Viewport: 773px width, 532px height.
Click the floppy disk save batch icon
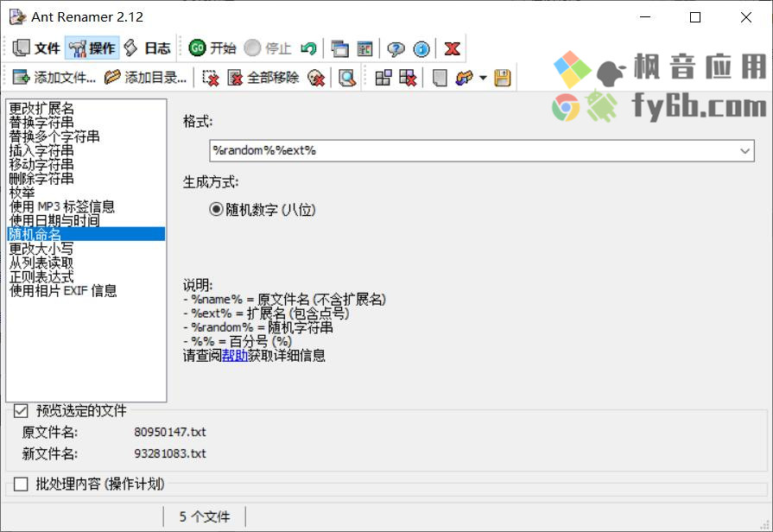[x=503, y=78]
